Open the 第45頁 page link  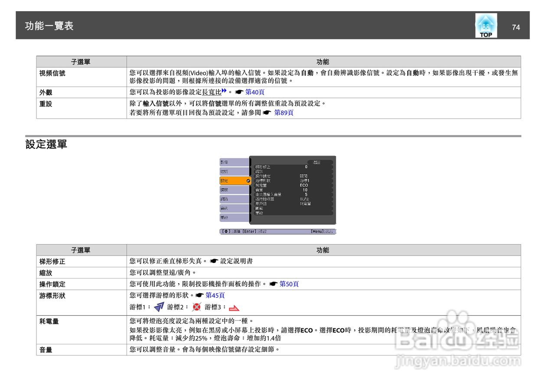tap(215, 295)
